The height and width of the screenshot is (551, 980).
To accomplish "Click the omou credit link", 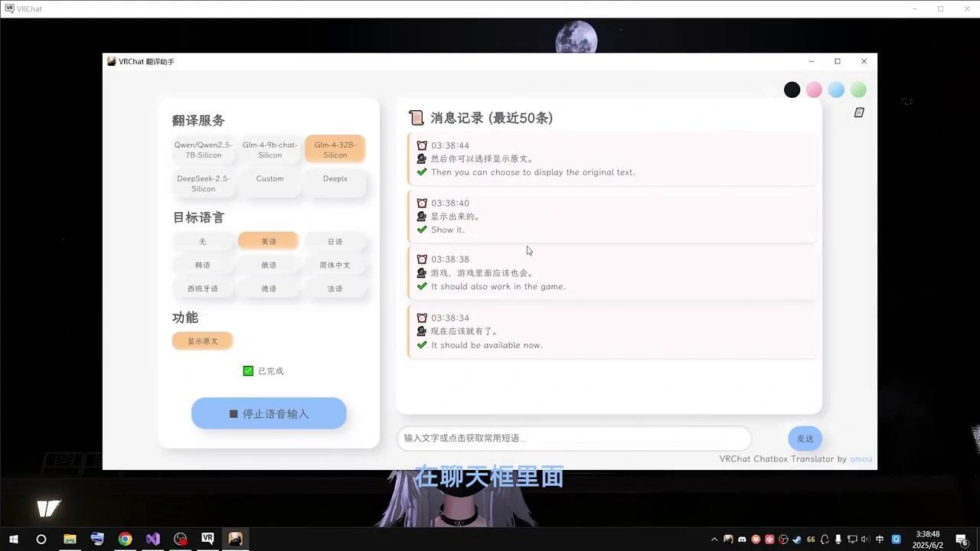I will 861,458.
